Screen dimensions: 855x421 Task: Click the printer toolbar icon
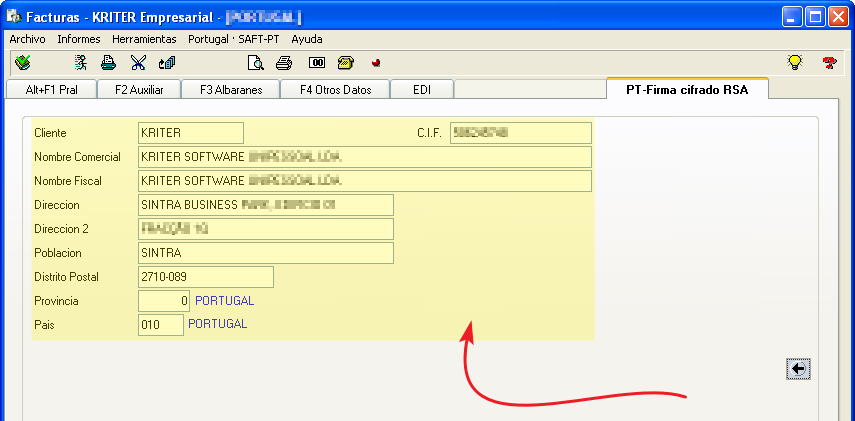(284, 63)
